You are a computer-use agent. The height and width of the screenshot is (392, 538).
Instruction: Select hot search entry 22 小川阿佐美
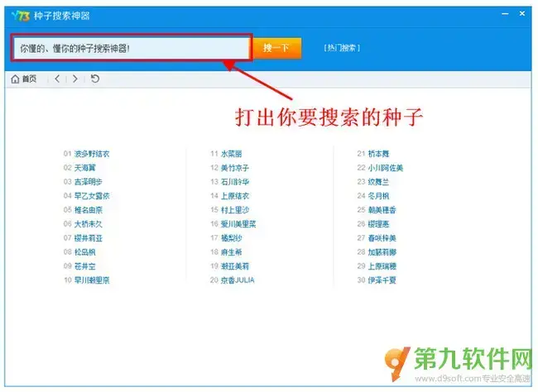(x=386, y=168)
